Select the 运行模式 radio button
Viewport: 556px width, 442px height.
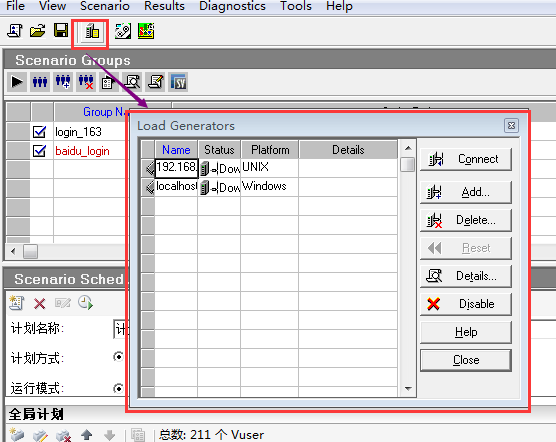click(118, 388)
